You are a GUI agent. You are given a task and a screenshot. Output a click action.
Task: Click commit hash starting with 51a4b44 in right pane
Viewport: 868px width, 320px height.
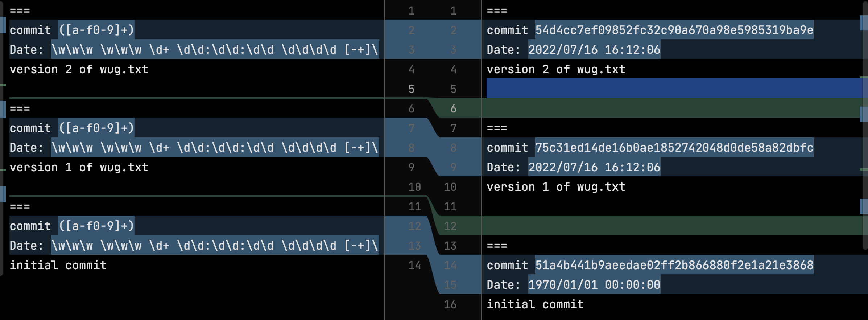tap(674, 265)
